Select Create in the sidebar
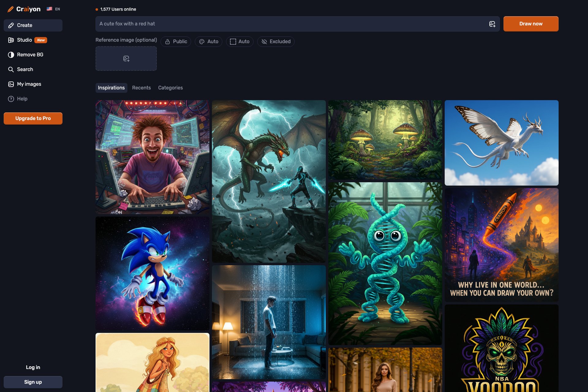This screenshot has height=392, width=588. pos(24,25)
